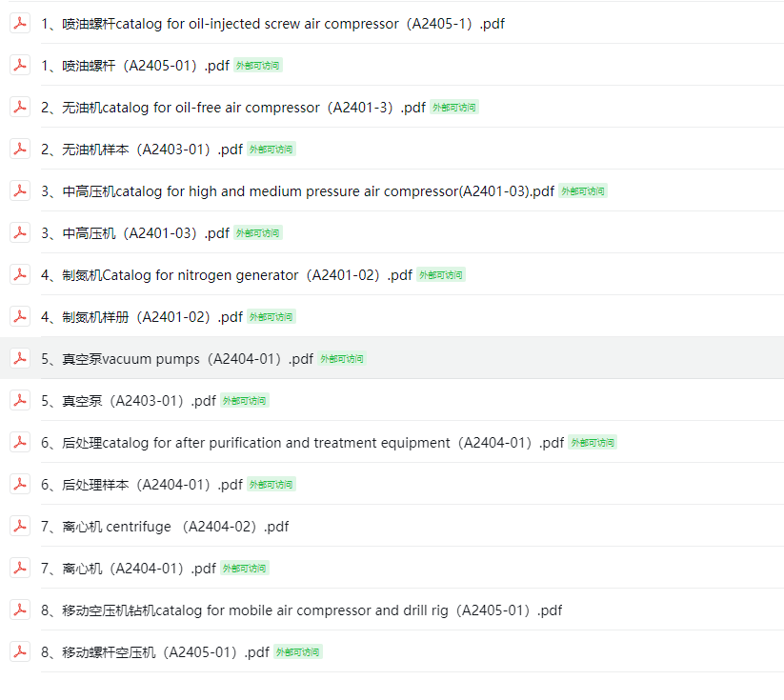Open file 1、喷油螺杆catalog for oil-injected screw air compressor
Viewport: 784px width, 700px height.
273,24
